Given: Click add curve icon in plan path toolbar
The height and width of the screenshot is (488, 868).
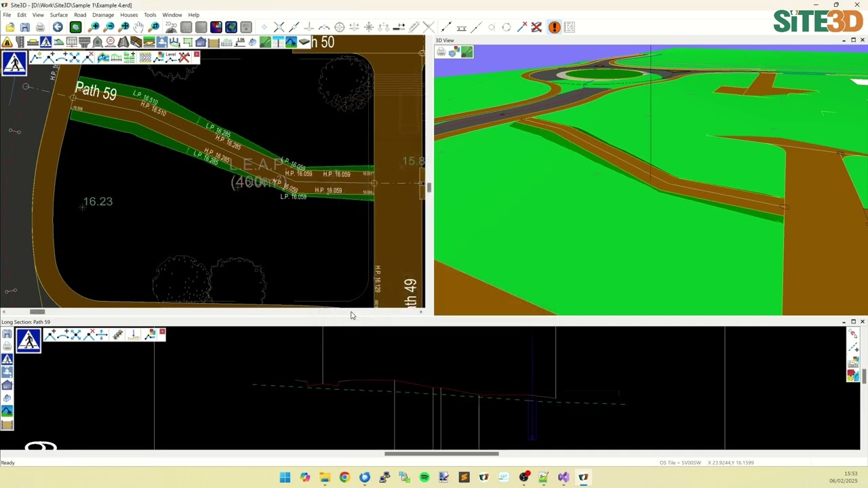Looking at the screenshot, I should [x=62, y=57].
